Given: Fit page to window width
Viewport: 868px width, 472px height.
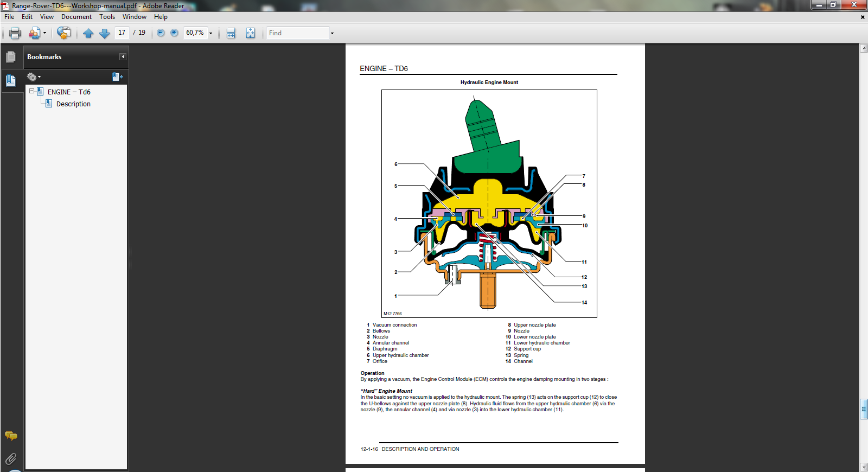Looking at the screenshot, I should (x=231, y=33).
